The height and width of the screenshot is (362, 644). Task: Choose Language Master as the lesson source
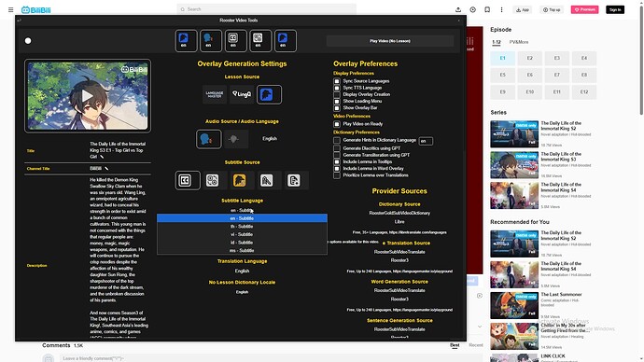coord(215,94)
